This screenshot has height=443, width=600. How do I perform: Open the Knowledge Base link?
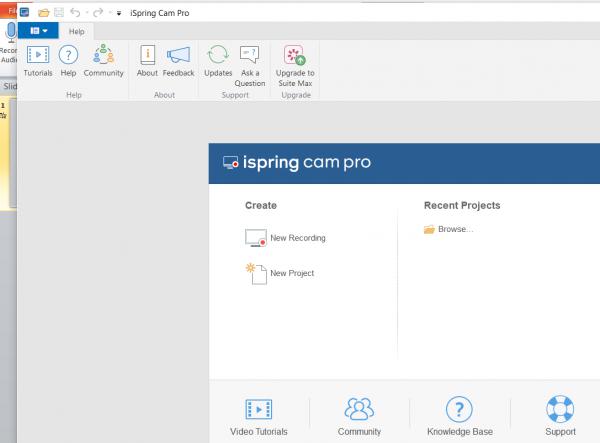click(x=458, y=415)
